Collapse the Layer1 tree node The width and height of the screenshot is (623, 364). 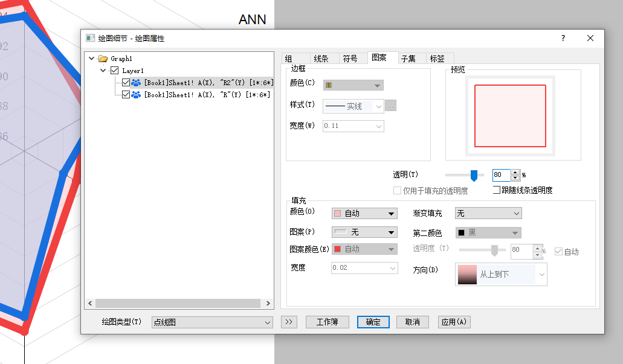pyautogui.click(x=103, y=71)
